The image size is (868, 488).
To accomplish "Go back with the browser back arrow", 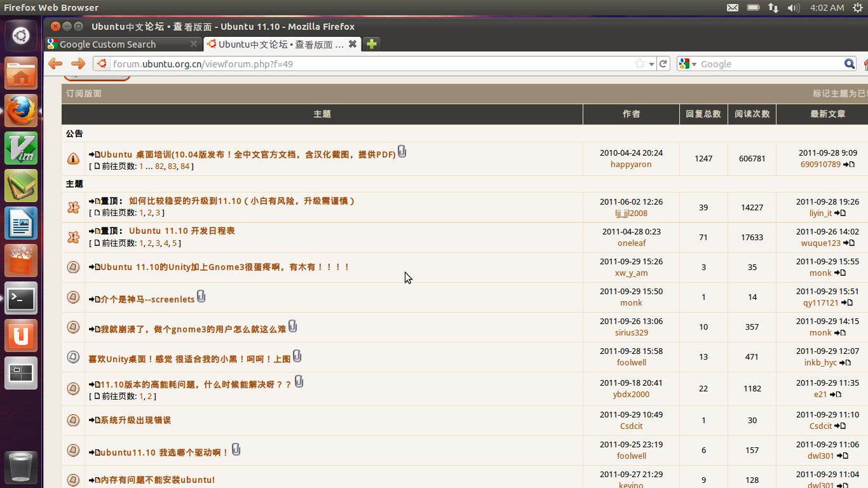I will tap(55, 64).
